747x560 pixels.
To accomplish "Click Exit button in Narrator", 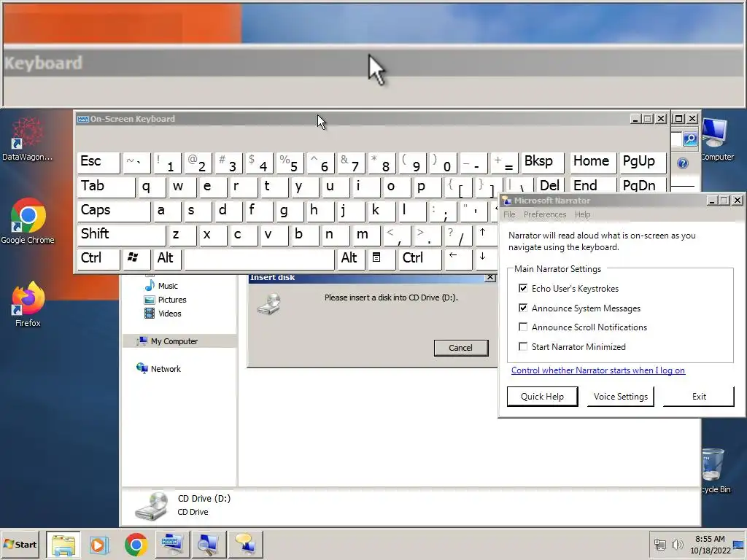I will [x=699, y=396].
